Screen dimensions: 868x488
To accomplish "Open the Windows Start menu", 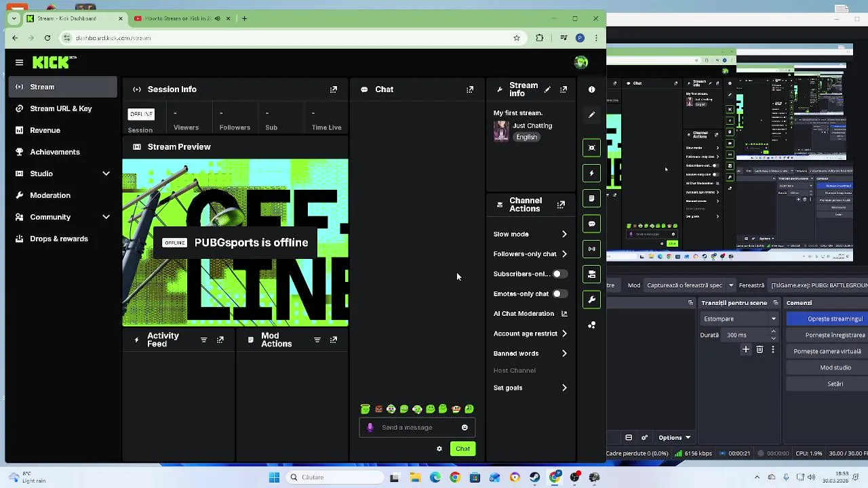I will 274,477.
